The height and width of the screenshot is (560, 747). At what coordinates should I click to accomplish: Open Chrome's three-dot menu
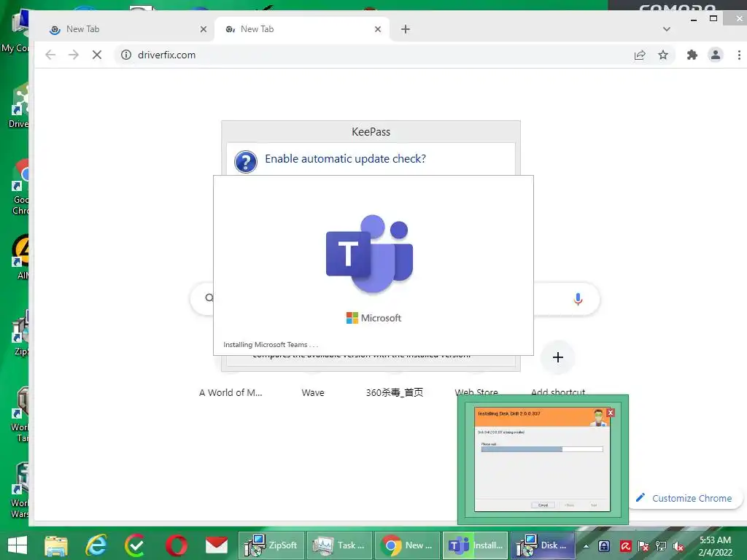point(739,55)
